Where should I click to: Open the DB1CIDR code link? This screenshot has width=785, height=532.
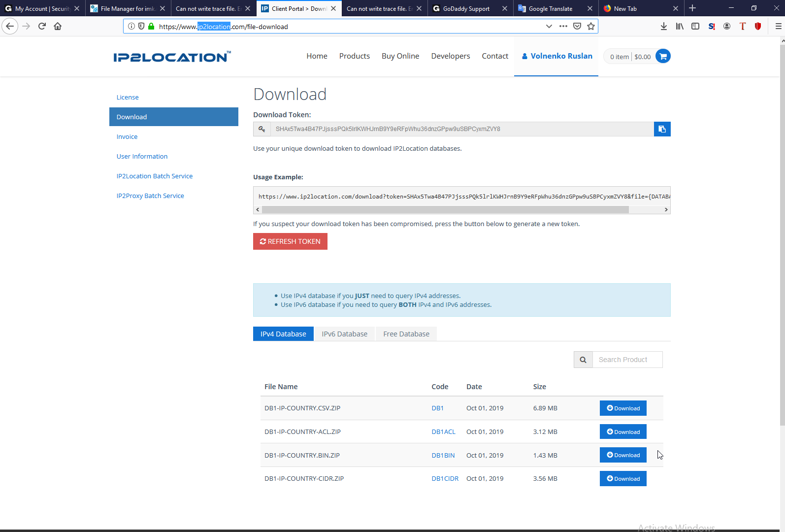coord(445,478)
